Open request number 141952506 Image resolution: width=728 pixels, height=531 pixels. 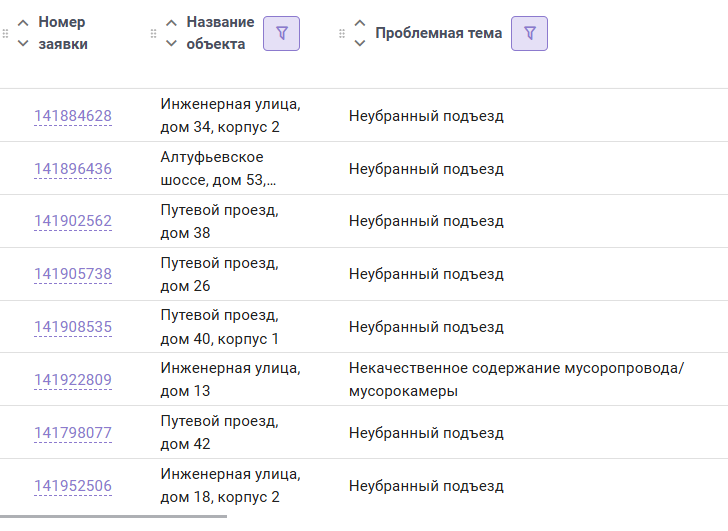pyautogui.click(x=73, y=486)
